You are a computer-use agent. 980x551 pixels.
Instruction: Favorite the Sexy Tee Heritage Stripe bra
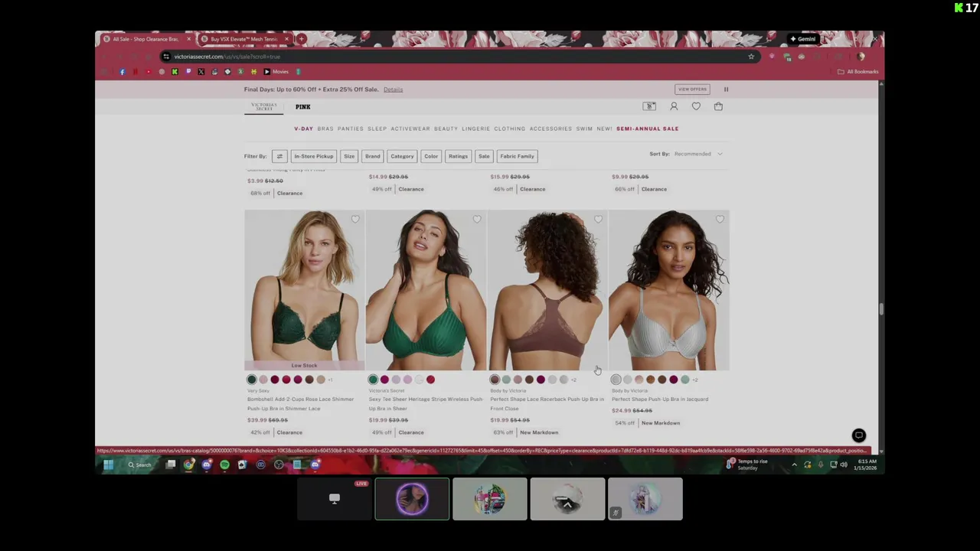477,220
